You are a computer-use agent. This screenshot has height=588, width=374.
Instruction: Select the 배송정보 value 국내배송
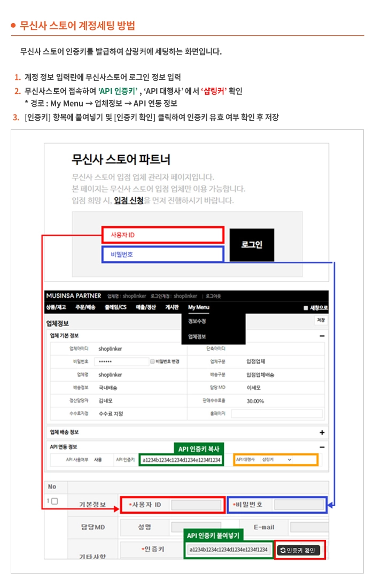[108, 388]
